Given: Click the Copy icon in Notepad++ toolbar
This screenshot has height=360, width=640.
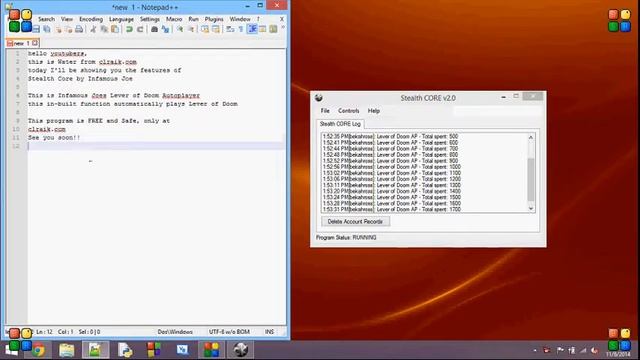Looking at the screenshot, I should [104, 29].
